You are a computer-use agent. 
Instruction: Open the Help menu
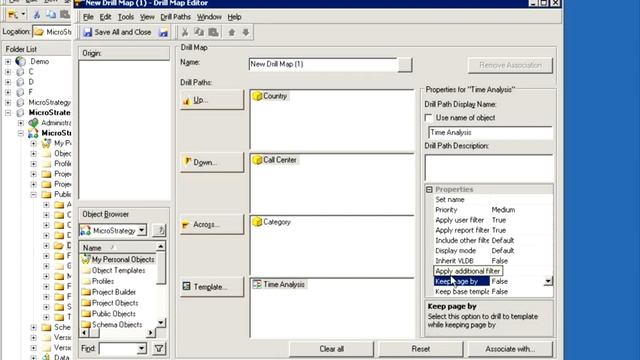pyautogui.click(x=234, y=17)
